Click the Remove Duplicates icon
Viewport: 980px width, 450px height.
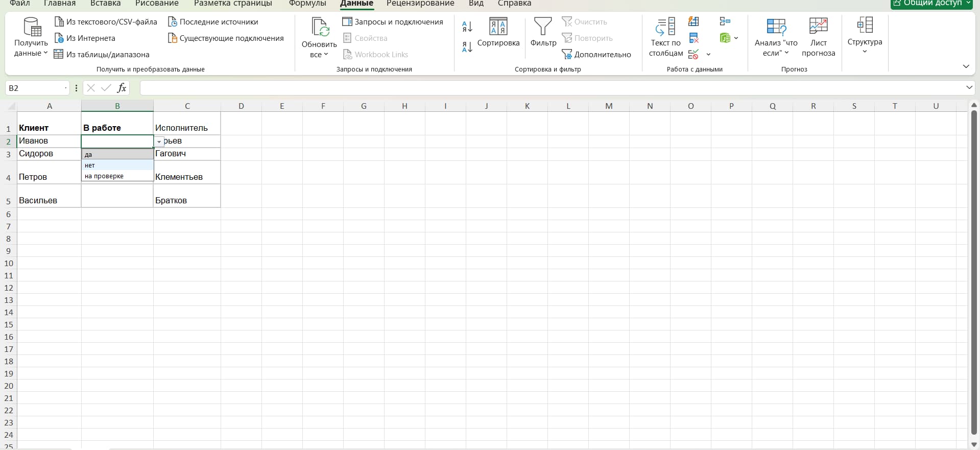694,38
